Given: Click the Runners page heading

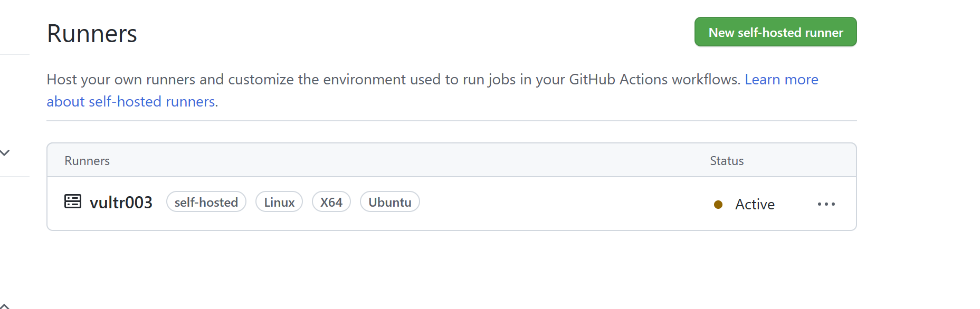Looking at the screenshot, I should tap(91, 33).
